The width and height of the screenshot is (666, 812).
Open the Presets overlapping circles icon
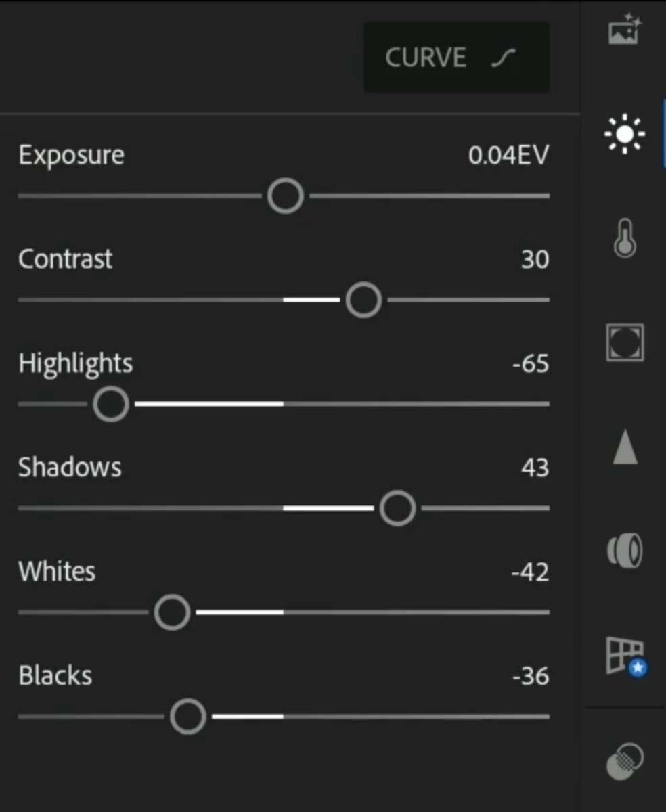(x=624, y=761)
